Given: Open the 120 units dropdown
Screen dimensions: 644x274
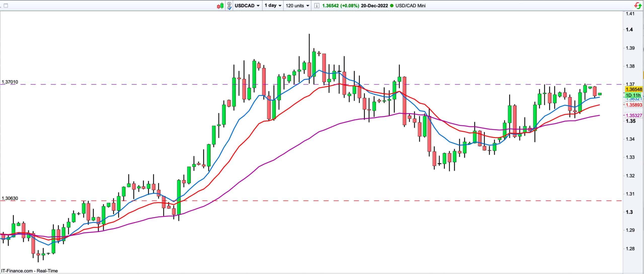Looking at the screenshot, I should [297, 6].
